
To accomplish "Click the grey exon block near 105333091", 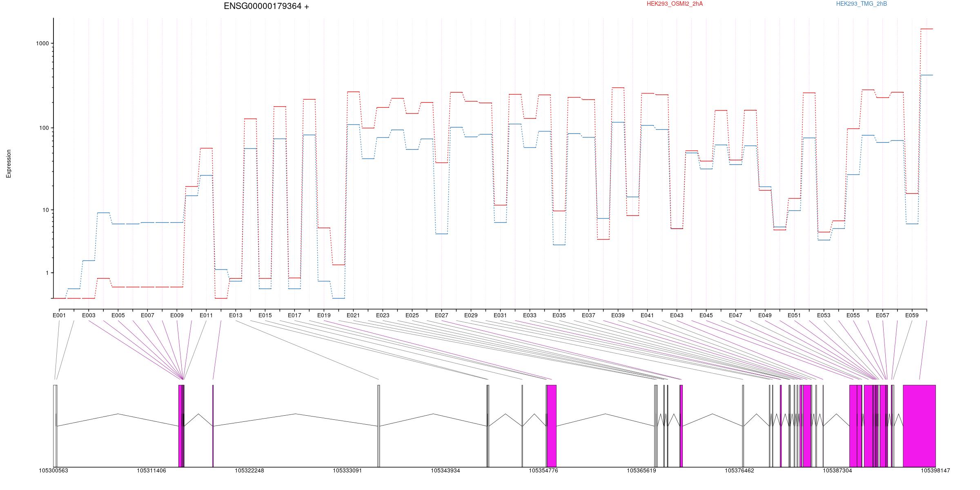I will [379, 426].
